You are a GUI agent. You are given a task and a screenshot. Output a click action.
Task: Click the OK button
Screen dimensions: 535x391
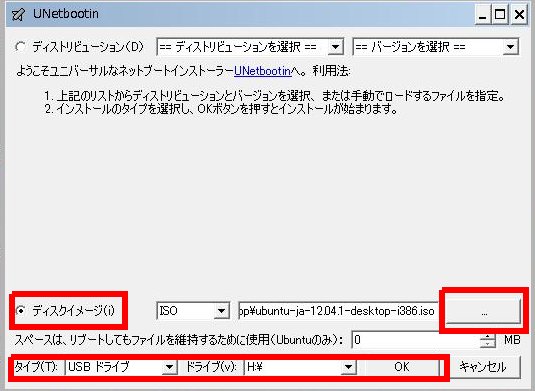click(x=402, y=367)
